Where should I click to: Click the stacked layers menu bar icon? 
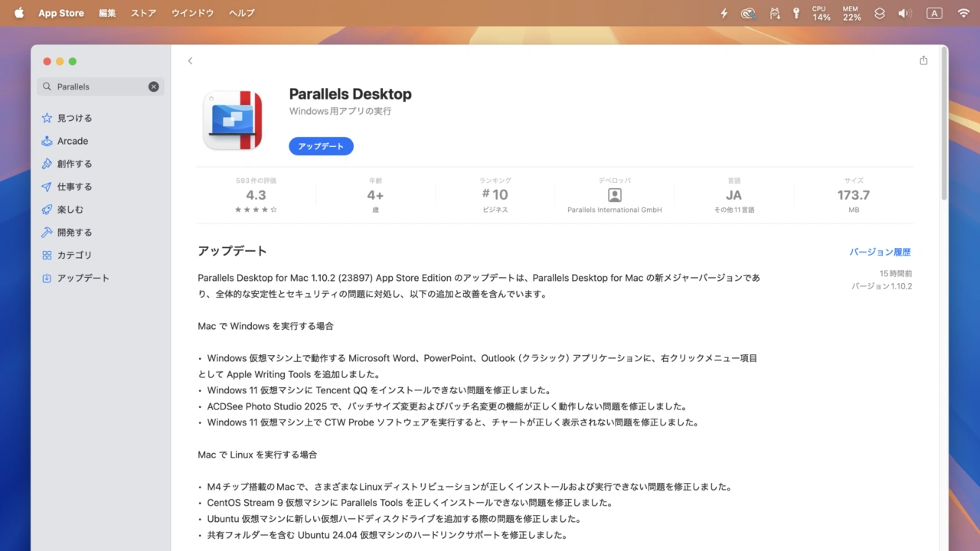click(x=880, y=13)
